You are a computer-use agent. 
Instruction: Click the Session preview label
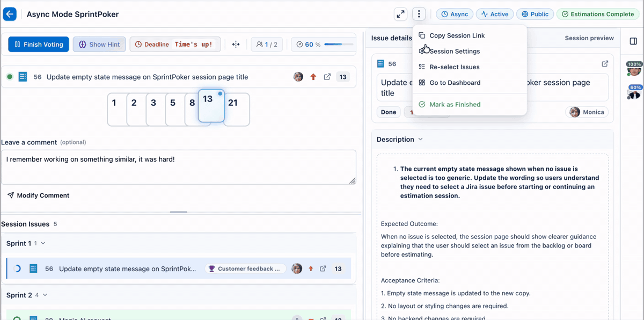589,38
